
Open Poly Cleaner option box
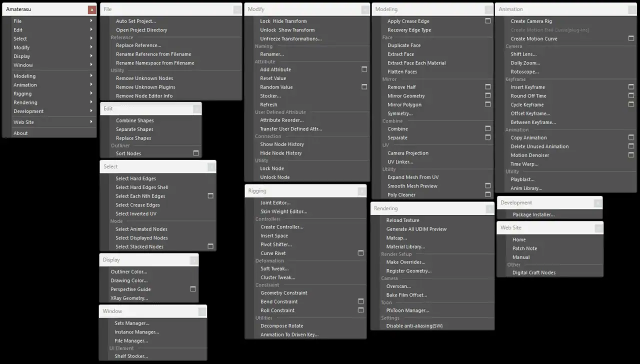[487, 195]
